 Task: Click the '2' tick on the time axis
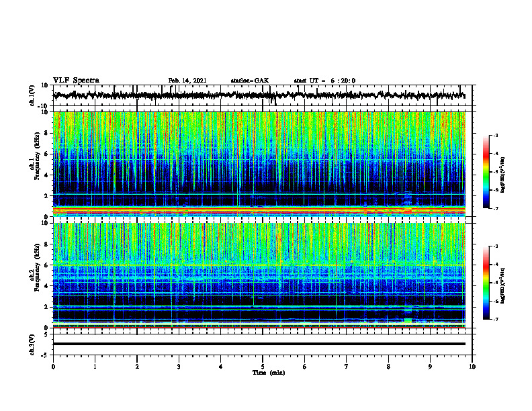(137, 367)
